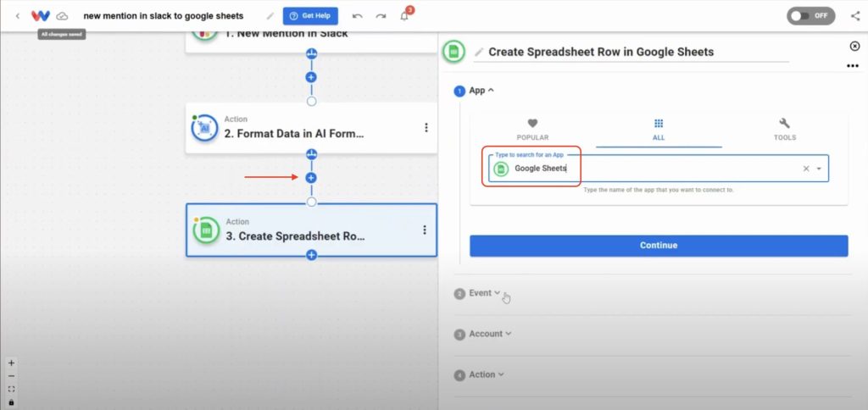
Task: Switch to the Tools tab
Action: tap(784, 130)
